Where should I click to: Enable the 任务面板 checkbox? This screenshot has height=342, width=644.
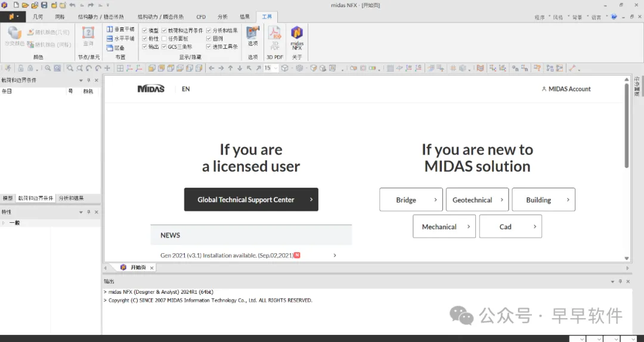click(x=165, y=39)
